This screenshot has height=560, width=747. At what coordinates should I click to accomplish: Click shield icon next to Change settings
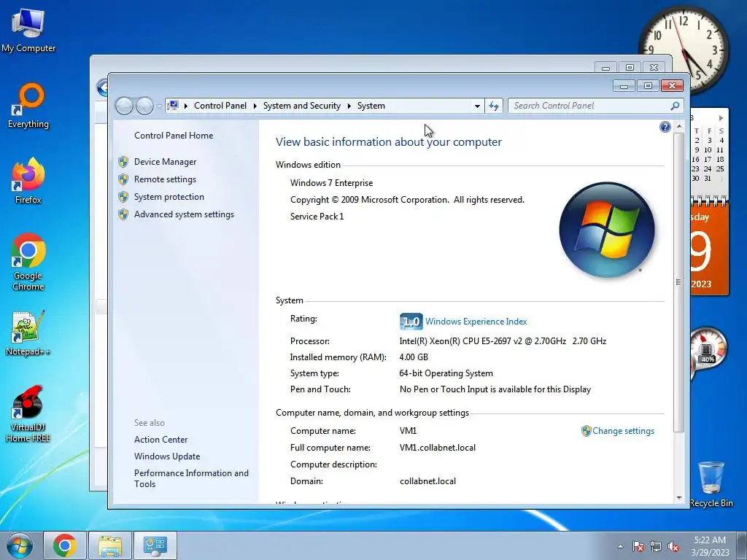(x=586, y=431)
